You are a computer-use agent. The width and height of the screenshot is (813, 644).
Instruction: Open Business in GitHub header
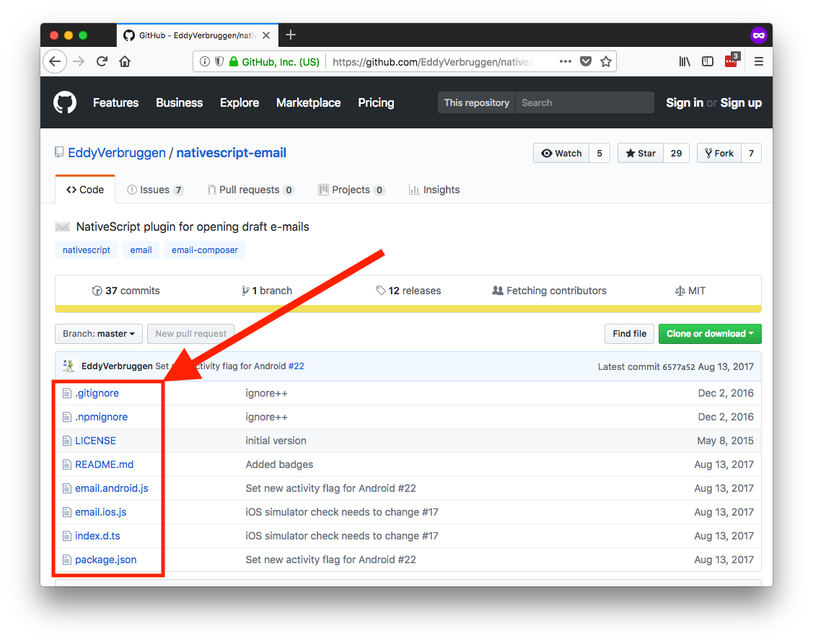point(180,102)
